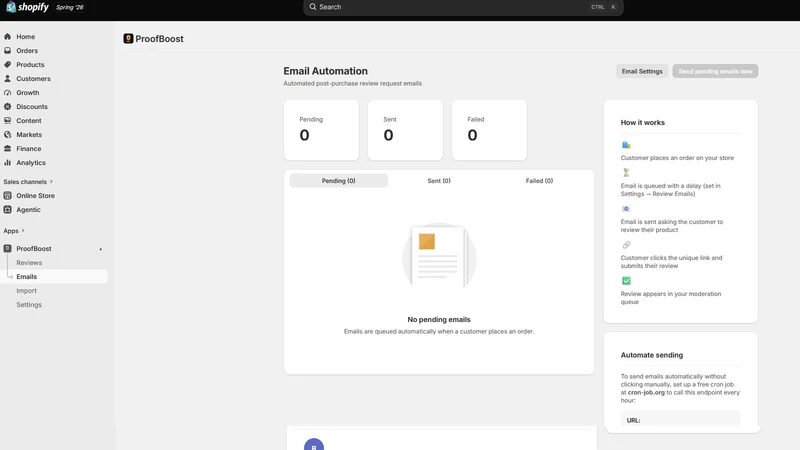The height and width of the screenshot is (450, 800).
Task: Open ProofBoost Reviews page
Action: 29,263
